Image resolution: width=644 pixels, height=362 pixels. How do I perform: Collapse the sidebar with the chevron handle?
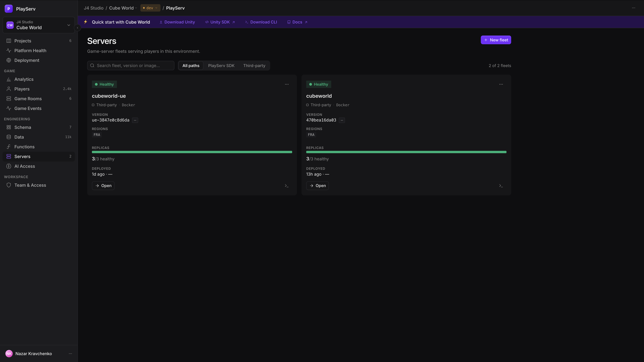click(77, 28)
